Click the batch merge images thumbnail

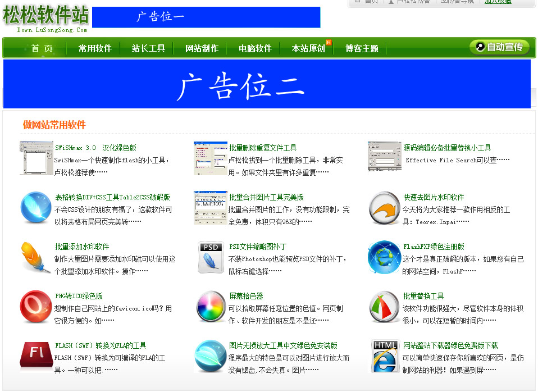tap(211, 208)
